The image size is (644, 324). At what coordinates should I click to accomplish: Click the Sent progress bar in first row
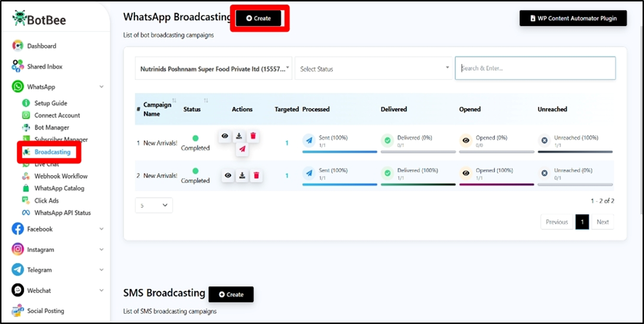pos(339,151)
